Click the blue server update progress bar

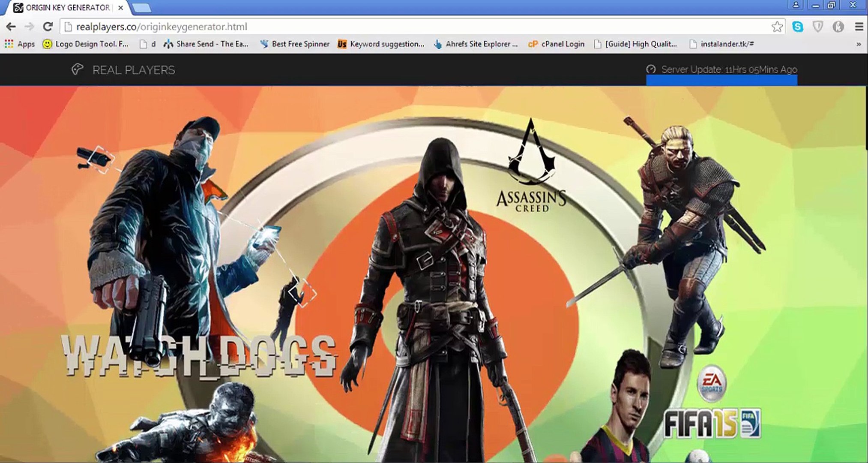(x=722, y=80)
